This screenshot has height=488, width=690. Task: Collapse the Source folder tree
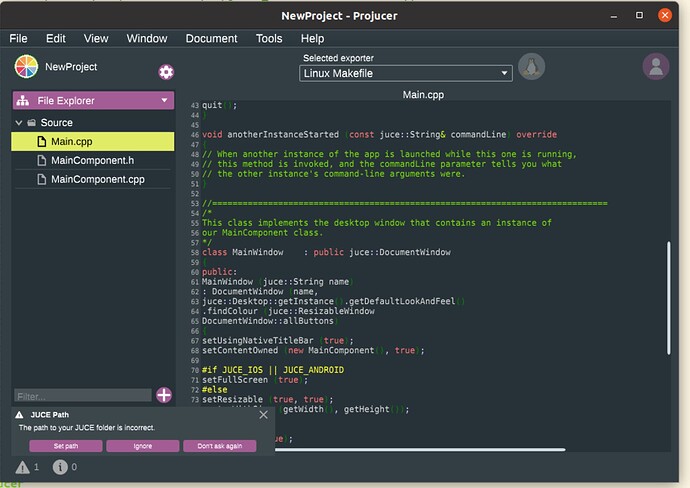[x=19, y=123]
